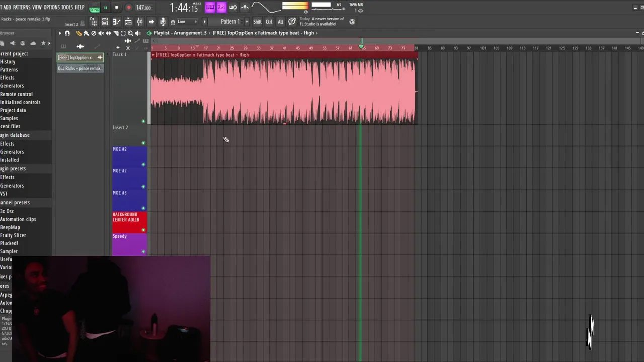Select the Zoom magnifier tool in playlist
Image resolution: width=644 pixels, height=362 pixels.
(130, 33)
